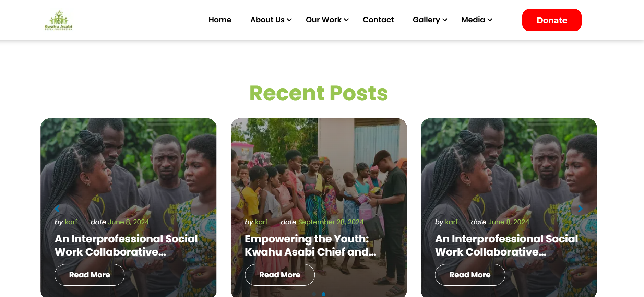
Task: Click the September 28, 2024 date
Action: (x=331, y=222)
